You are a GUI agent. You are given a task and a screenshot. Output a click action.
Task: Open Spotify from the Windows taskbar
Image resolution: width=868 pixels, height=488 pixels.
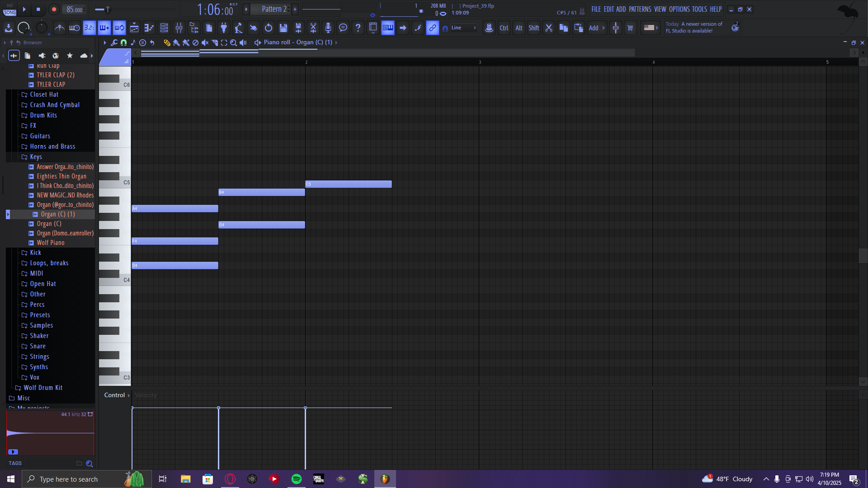[297, 479]
